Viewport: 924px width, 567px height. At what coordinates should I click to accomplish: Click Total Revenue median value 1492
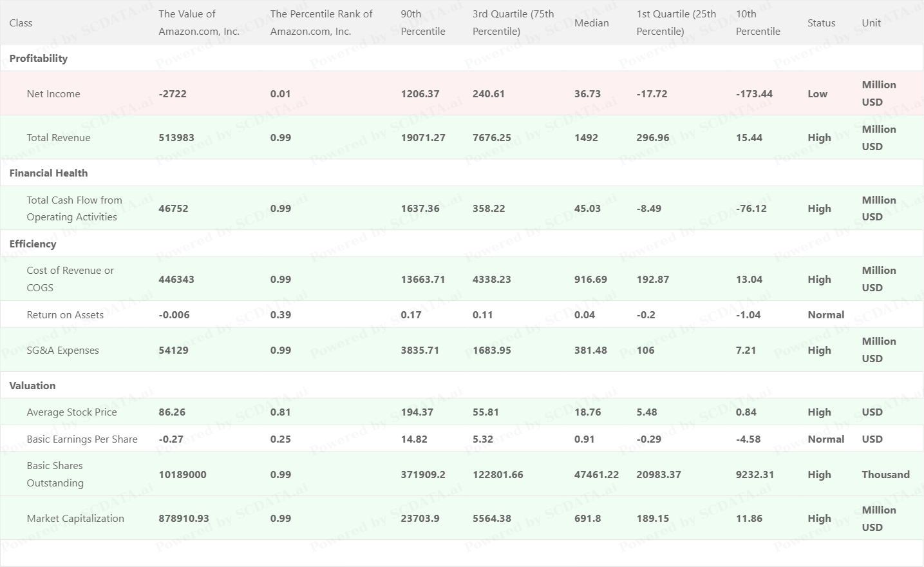[586, 137]
